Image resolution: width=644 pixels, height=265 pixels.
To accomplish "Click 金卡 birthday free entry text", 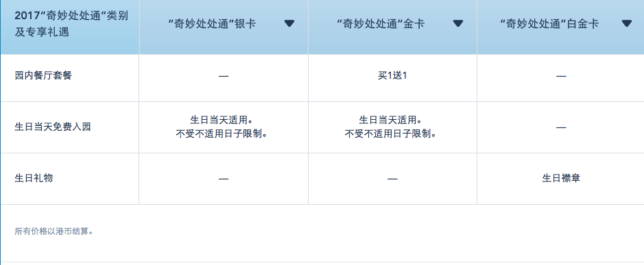I will point(392,127).
